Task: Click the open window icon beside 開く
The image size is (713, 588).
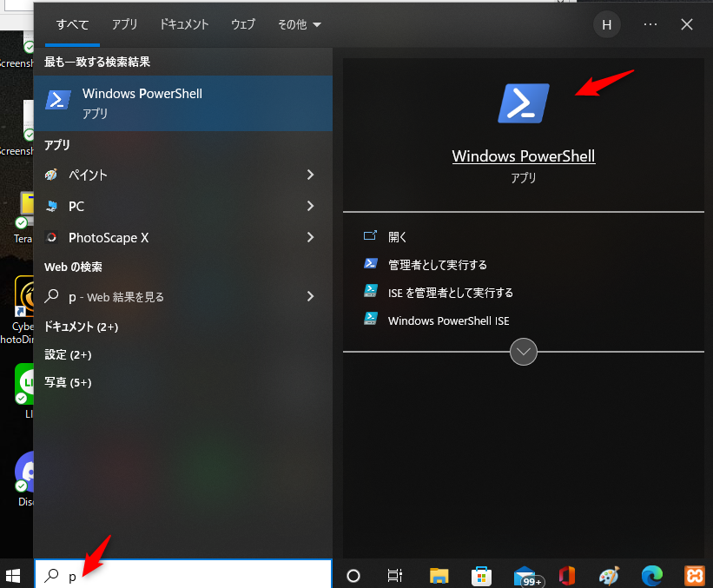Action: click(x=370, y=235)
